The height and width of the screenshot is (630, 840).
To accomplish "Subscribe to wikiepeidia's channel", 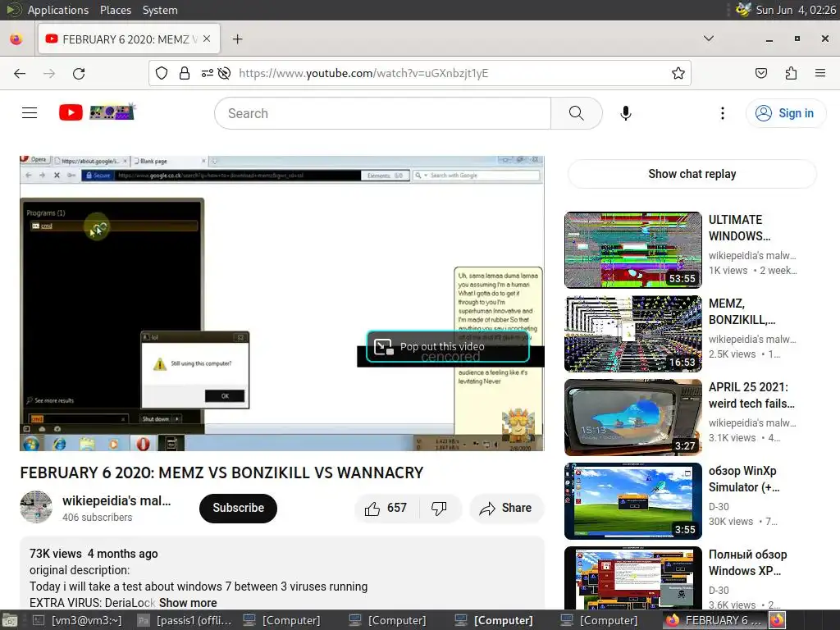I will coord(238,508).
